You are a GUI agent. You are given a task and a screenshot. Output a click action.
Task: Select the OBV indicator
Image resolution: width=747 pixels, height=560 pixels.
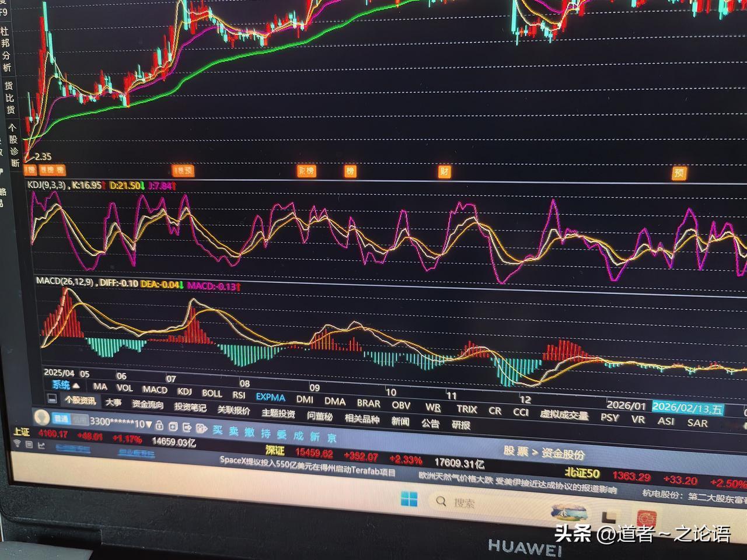[x=402, y=404]
